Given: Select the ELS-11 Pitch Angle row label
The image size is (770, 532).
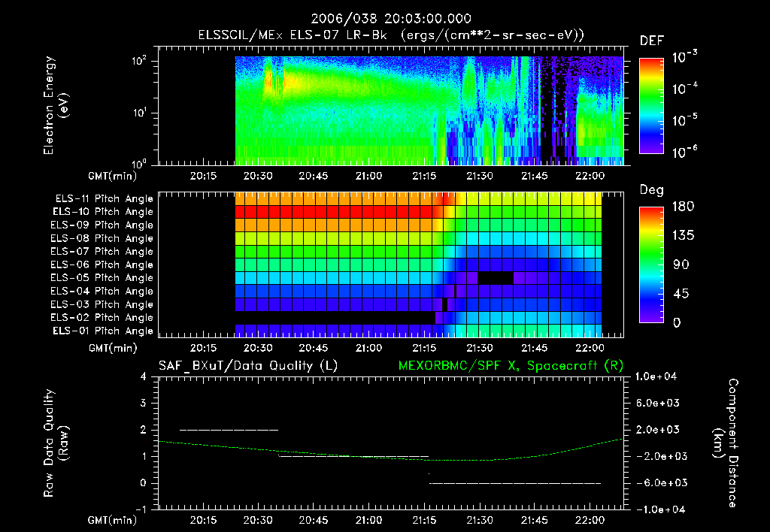Looking at the screenshot, I should coord(104,199).
